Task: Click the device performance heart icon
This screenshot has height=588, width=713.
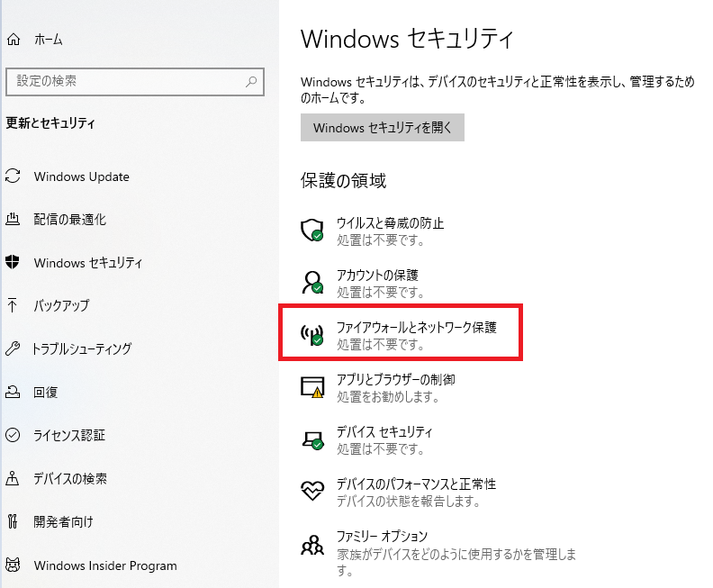Action: (312, 491)
